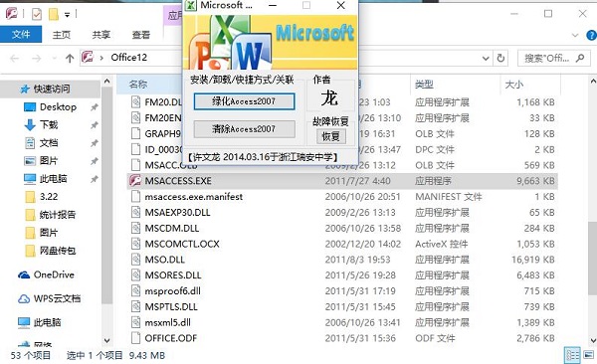Click navigation pane scroll up arrow
Viewport: 597px width, 364px height.
point(107,82)
